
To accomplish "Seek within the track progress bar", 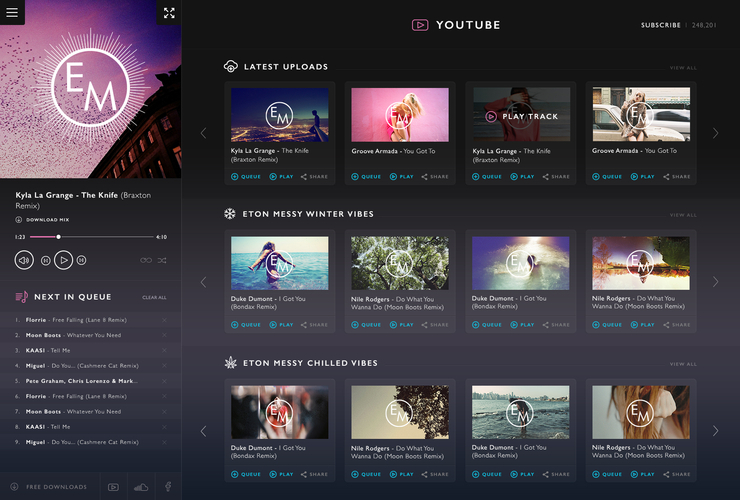I will coord(92,237).
